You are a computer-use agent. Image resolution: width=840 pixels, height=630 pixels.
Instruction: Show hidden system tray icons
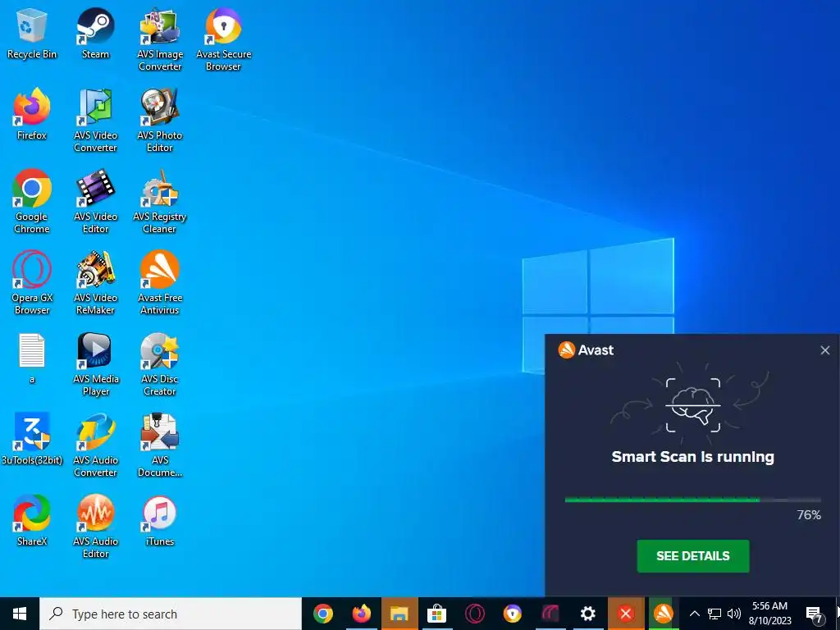[x=694, y=614]
